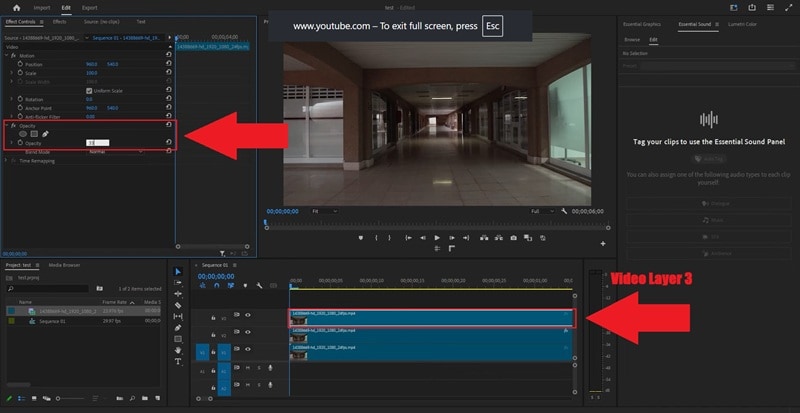Screen dimensions: 800x413
Task: Select the Razor tool
Action: click(178, 305)
